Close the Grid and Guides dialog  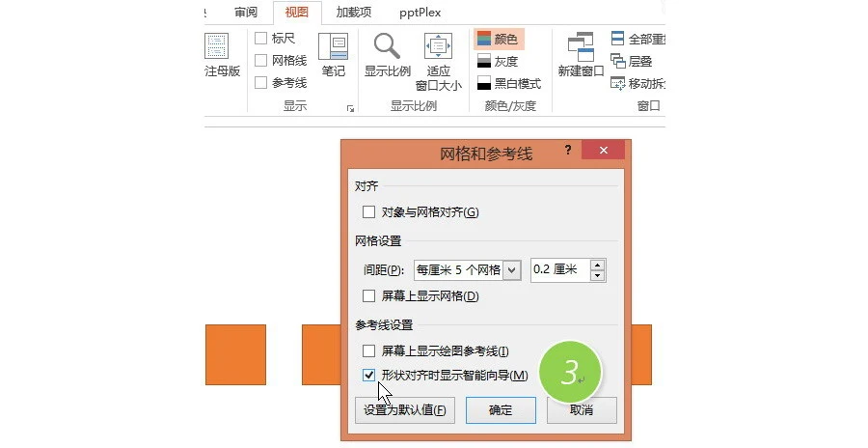coord(603,150)
